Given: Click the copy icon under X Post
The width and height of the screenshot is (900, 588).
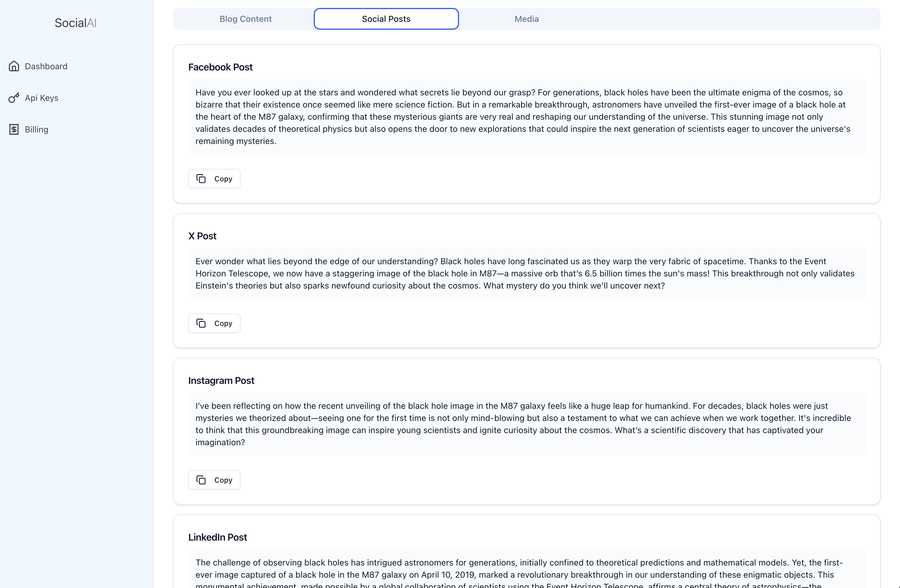Looking at the screenshot, I should point(201,323).
